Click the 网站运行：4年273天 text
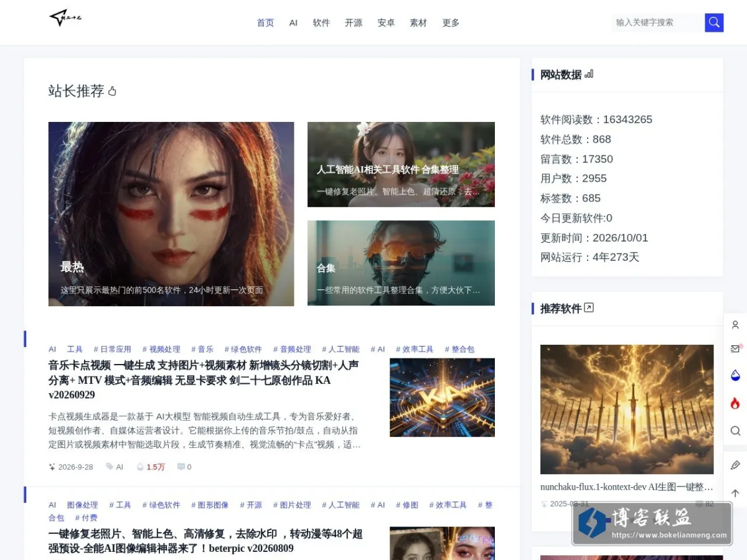 tap(590, 257)
